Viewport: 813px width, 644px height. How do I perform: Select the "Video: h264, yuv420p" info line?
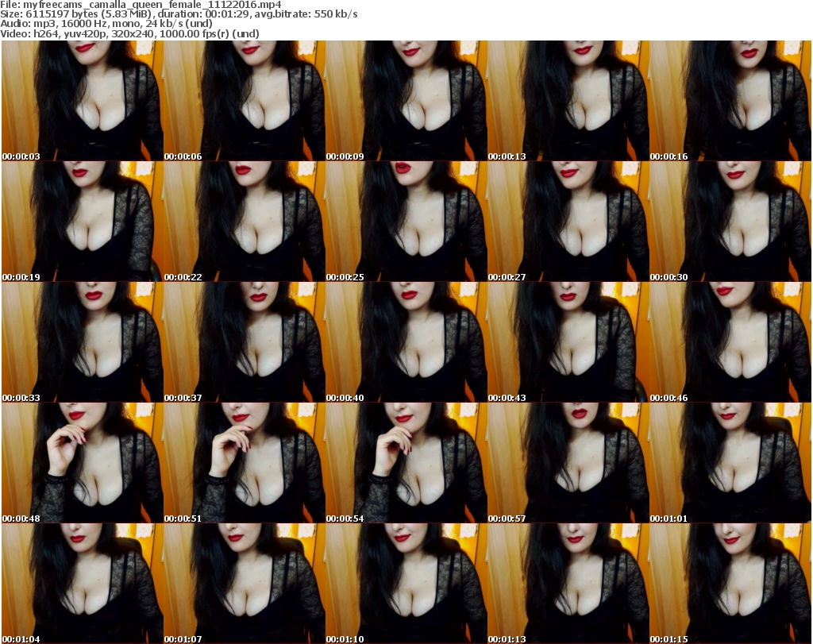(129, 33)
